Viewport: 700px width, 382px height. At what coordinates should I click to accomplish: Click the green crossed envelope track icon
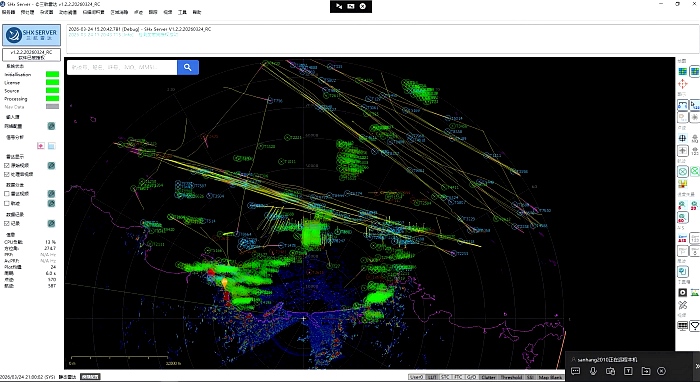point(695,171)
